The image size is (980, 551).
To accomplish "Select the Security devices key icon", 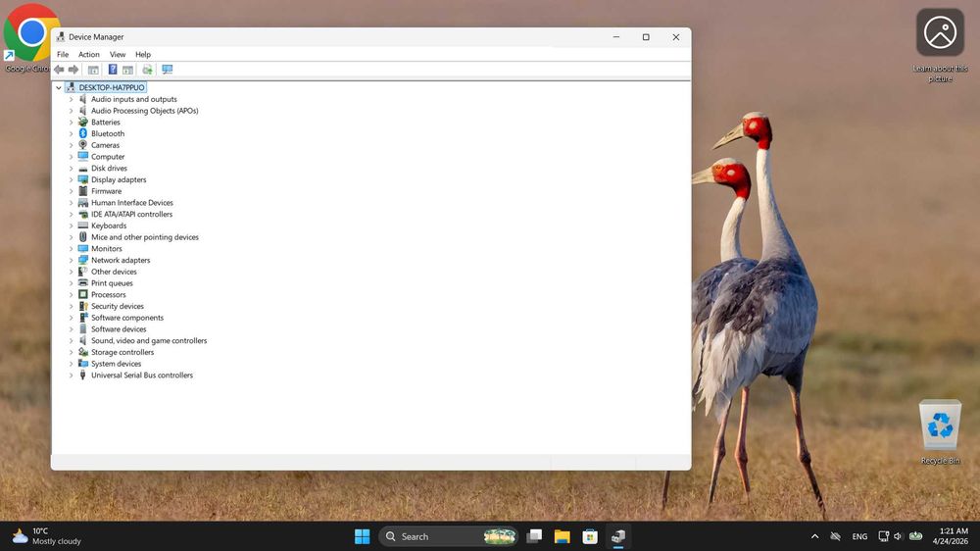I will tap(82, 306).
